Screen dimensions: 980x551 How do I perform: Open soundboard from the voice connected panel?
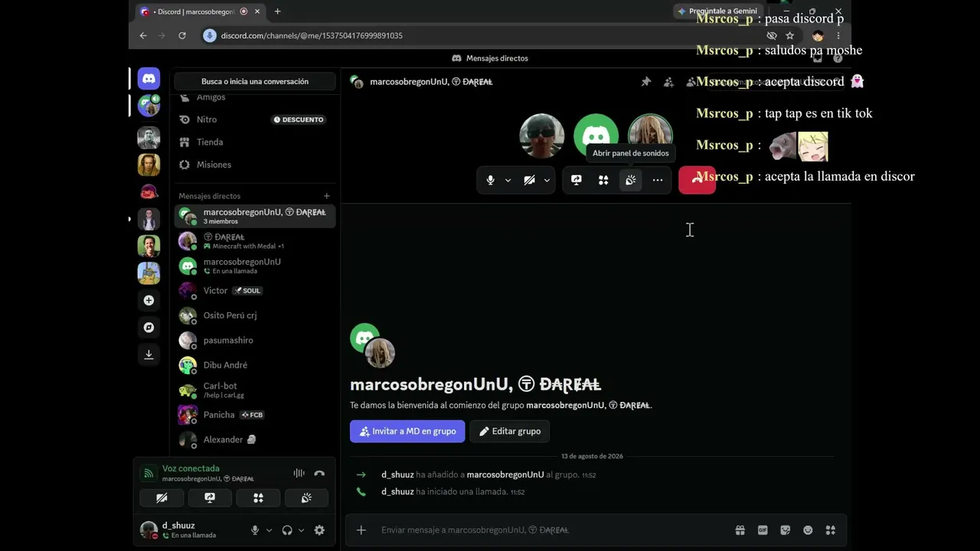pyautogui.click(x=306, y=498)
